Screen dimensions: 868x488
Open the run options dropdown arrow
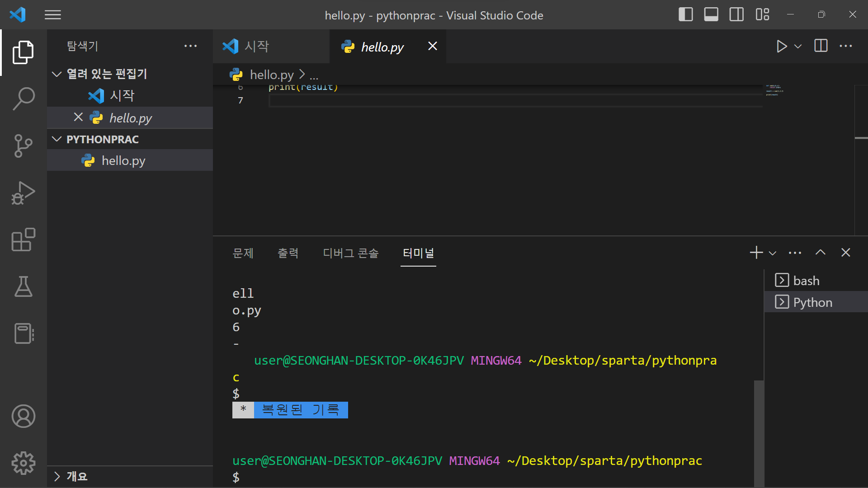click(798, 47)
